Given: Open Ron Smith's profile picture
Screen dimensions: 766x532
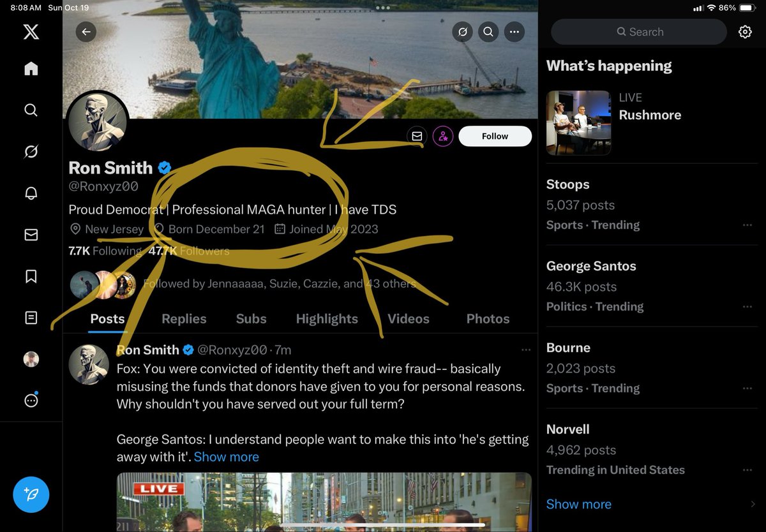Looking at the screenshot, I should point(97,122).
